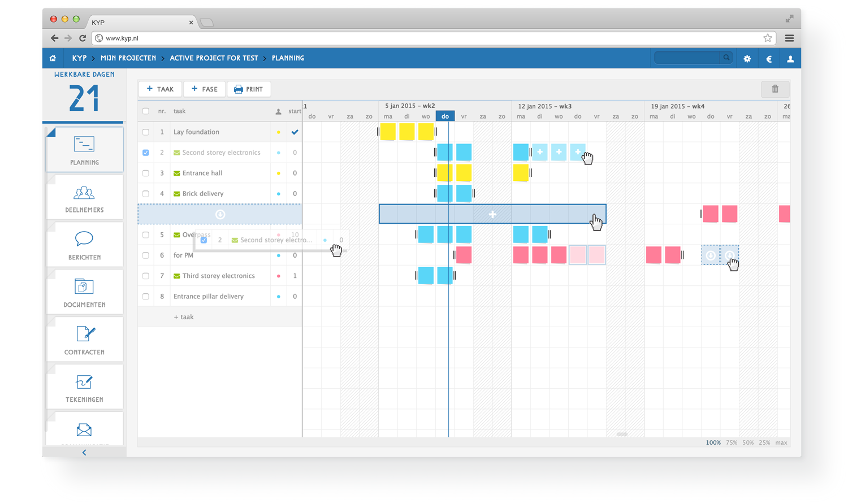This screenshot has width=848, height=504.
Task: Go to Active Project For Test breadcrumb
Action: [x=214, y=58]
